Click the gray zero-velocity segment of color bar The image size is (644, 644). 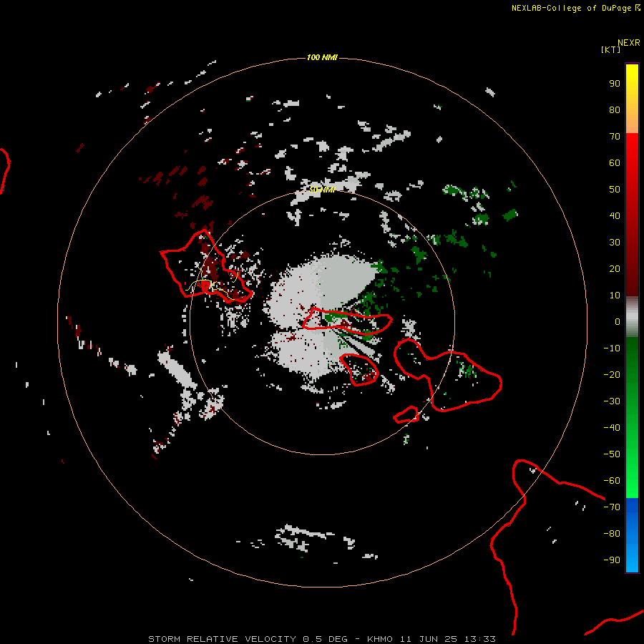point(632,317)
